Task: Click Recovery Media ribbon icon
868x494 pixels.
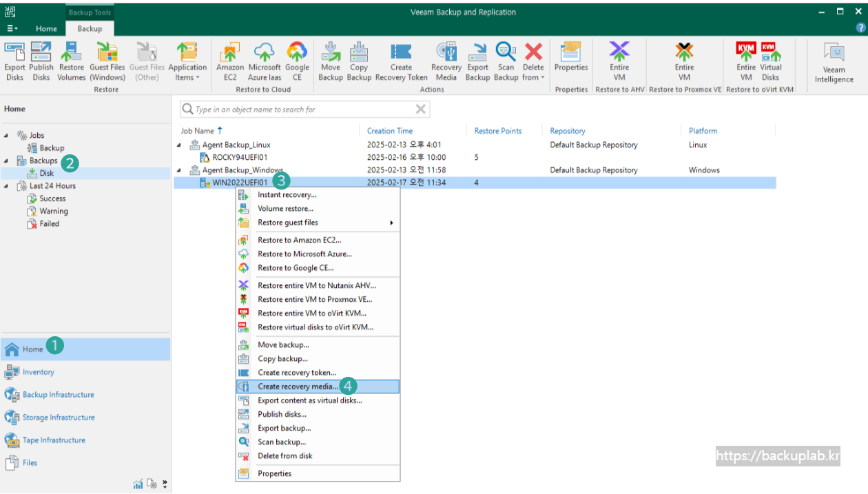Action: pyautogui.click(x=446, y=61)
